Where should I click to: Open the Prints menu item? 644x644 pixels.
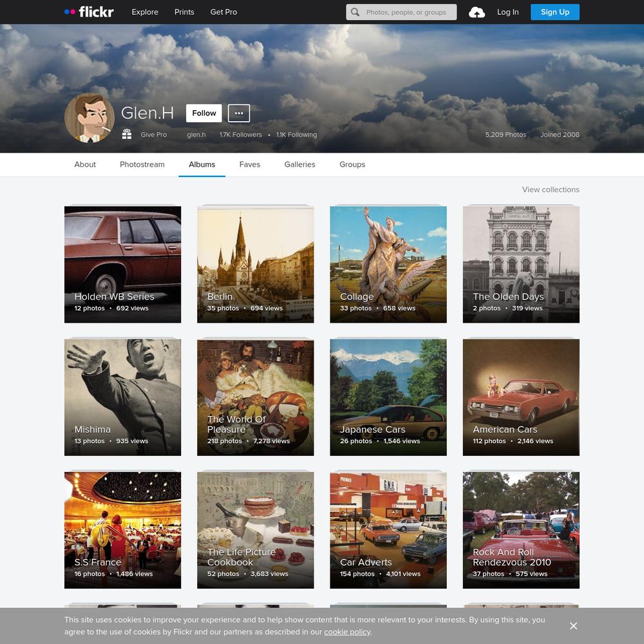(x=184, y=12)
